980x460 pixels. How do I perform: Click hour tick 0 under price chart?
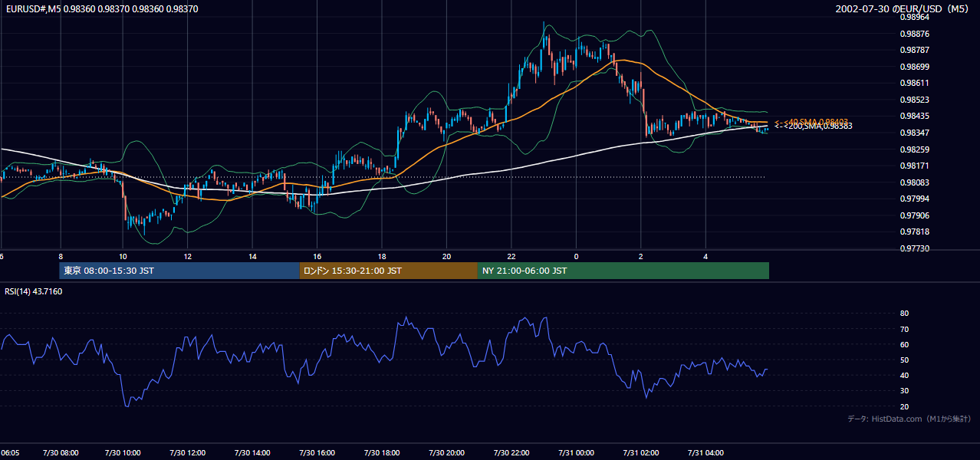click(576, 256)
